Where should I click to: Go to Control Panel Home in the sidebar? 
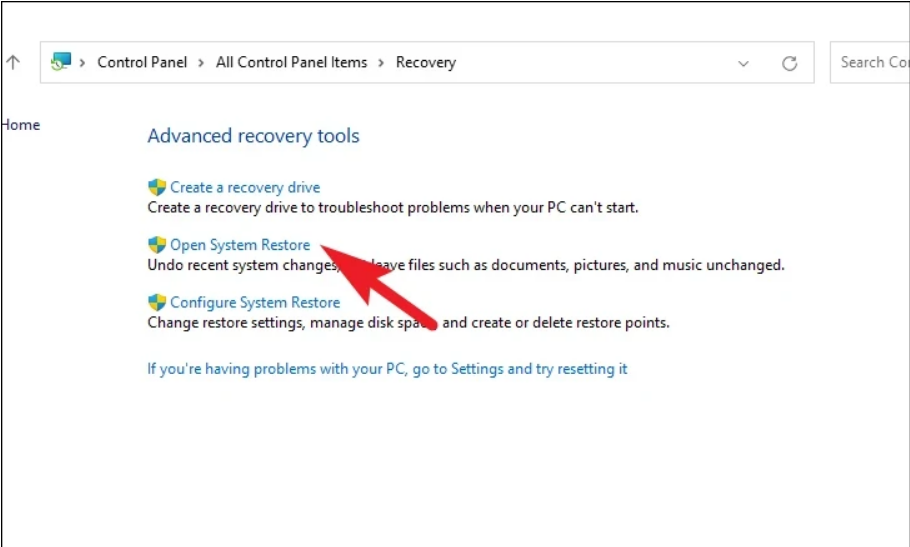tap(20, 125)
